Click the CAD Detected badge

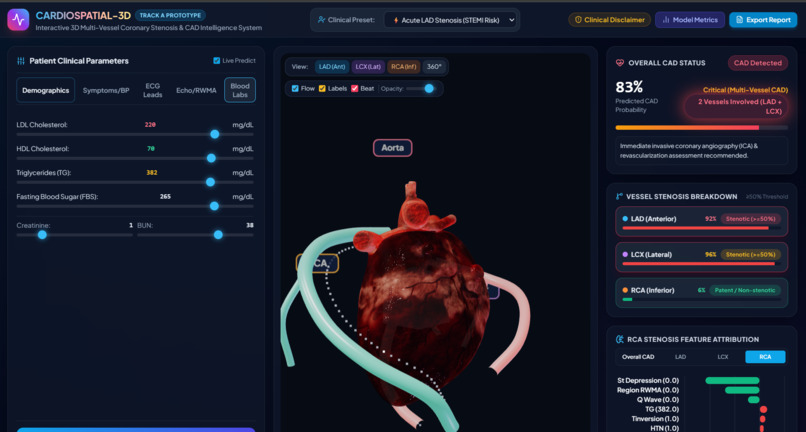point(758,63)
